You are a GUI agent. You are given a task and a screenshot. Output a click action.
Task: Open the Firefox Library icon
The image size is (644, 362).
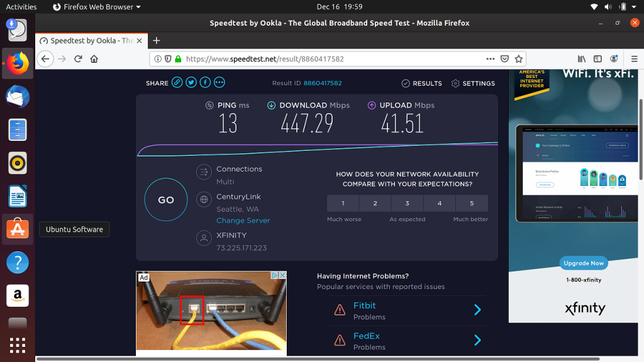pos(582,59)
